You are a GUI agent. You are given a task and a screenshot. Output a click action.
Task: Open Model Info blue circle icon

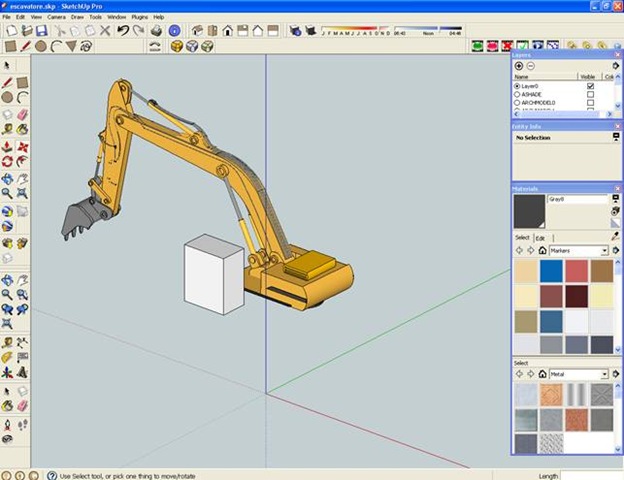175,31
